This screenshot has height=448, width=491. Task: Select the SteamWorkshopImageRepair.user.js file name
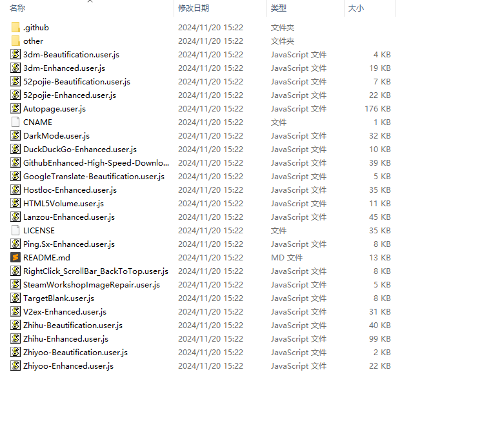pyautogui.click(x=92, y=285)
